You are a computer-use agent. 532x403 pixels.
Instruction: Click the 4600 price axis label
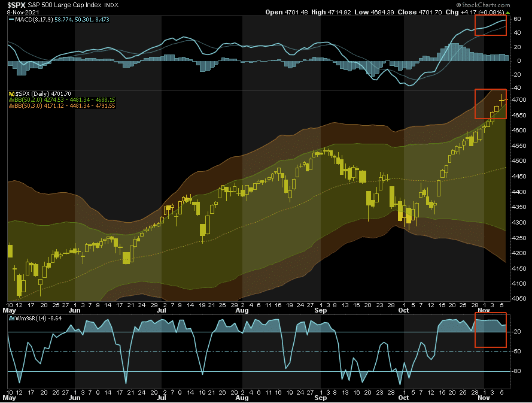coord(519,131)
